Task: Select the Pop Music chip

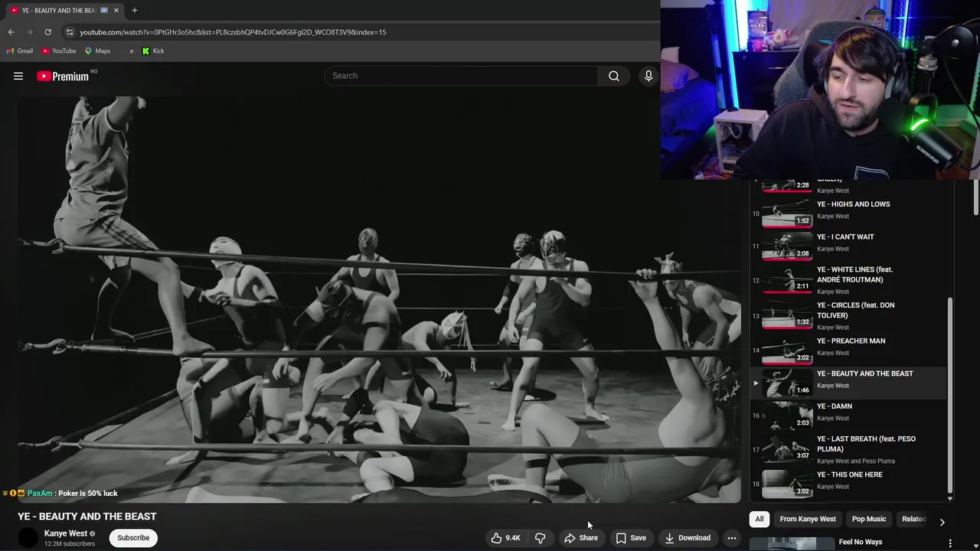Action: pos(869,519)
